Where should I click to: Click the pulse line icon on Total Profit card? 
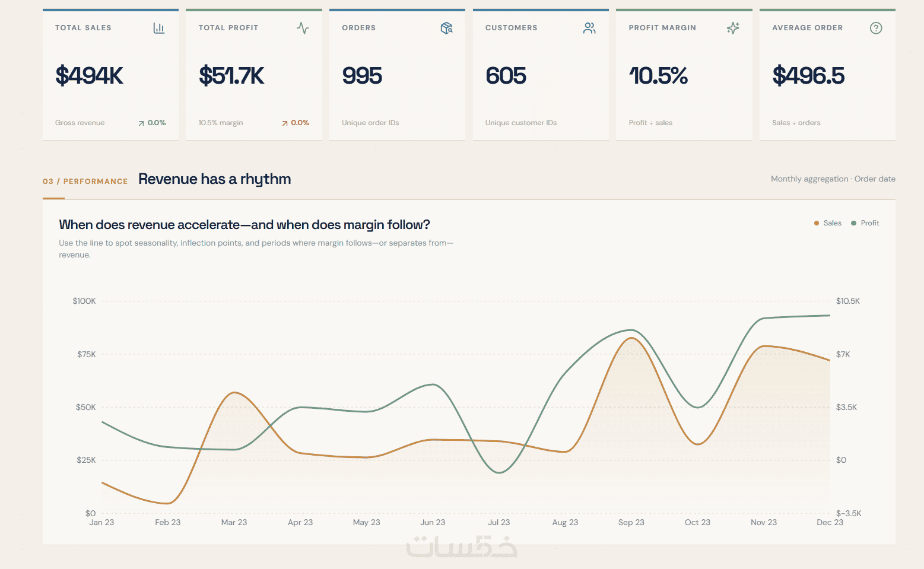tap(303, 28)
